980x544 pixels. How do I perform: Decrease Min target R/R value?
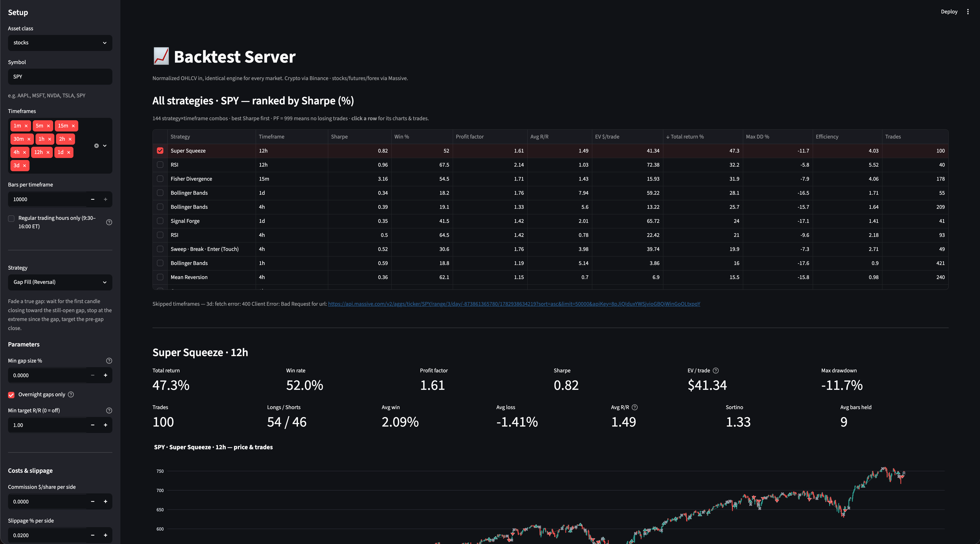coord(93,425)
